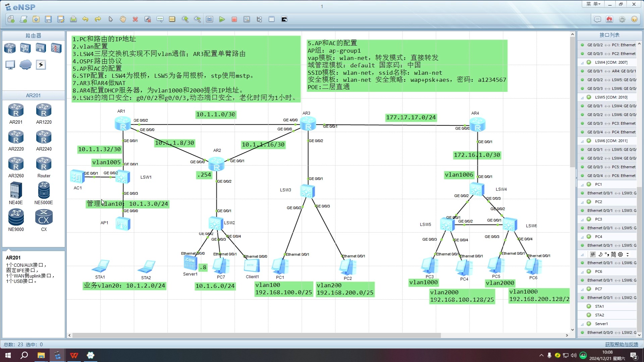Print the topology
The width and height of the screenshot is (644, 362).
pyautogui.click(x=73, y=19)
